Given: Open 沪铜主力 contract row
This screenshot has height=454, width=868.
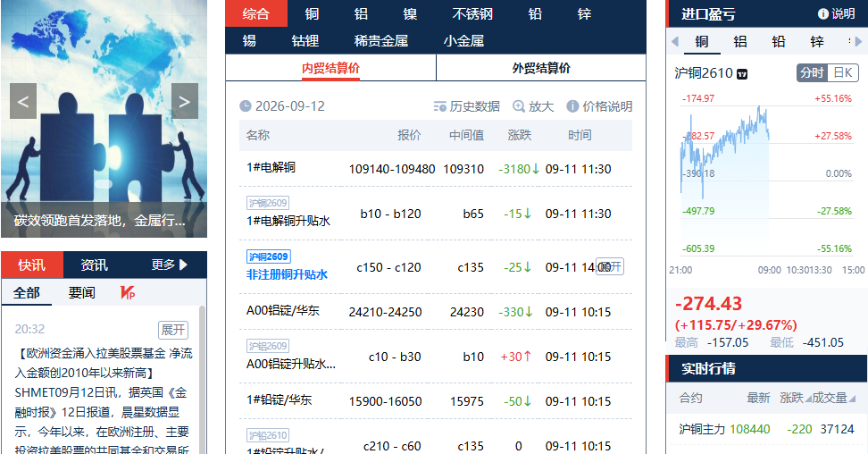Looking at the screenshot, I should click(x=767, y=429).
